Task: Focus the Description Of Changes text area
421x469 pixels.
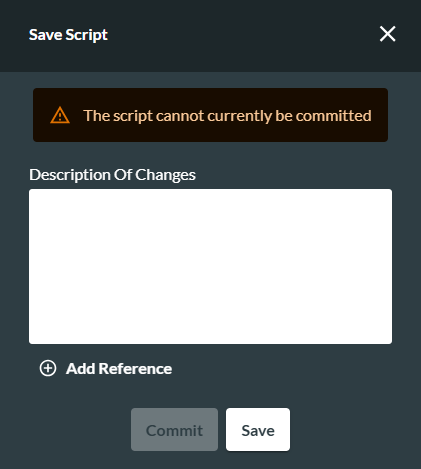Action: pyautogui.click(x=210, y=266)
